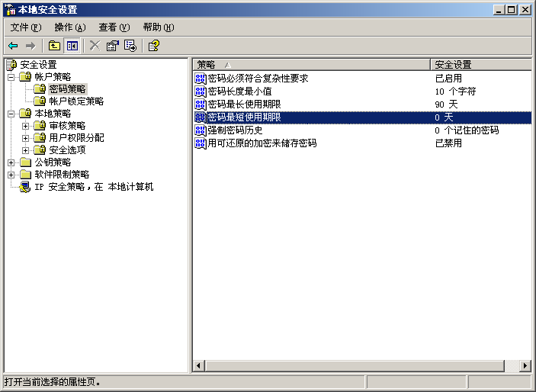The width and height of the screenshot is (536, 392).
Task: Click the 已禁用 setting value
Action: click(x=448, y=143)
